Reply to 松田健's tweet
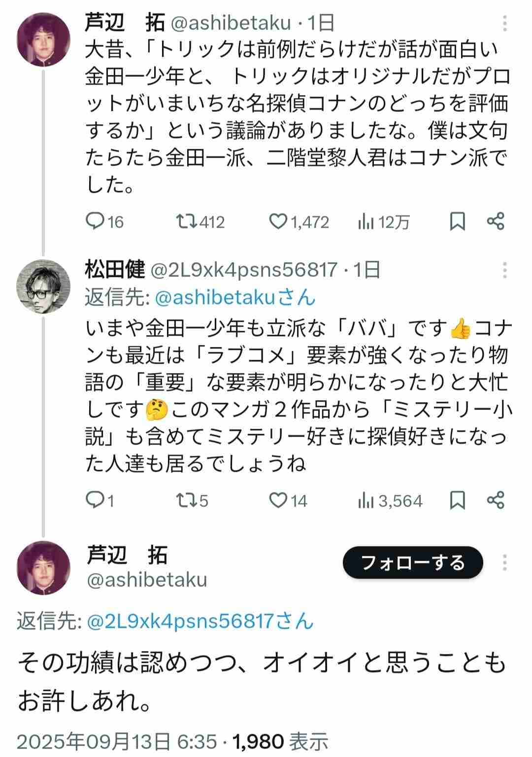 [x=94, y=500]
